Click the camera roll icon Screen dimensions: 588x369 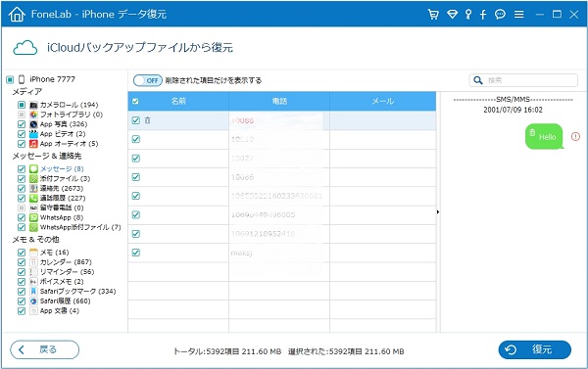33,105
